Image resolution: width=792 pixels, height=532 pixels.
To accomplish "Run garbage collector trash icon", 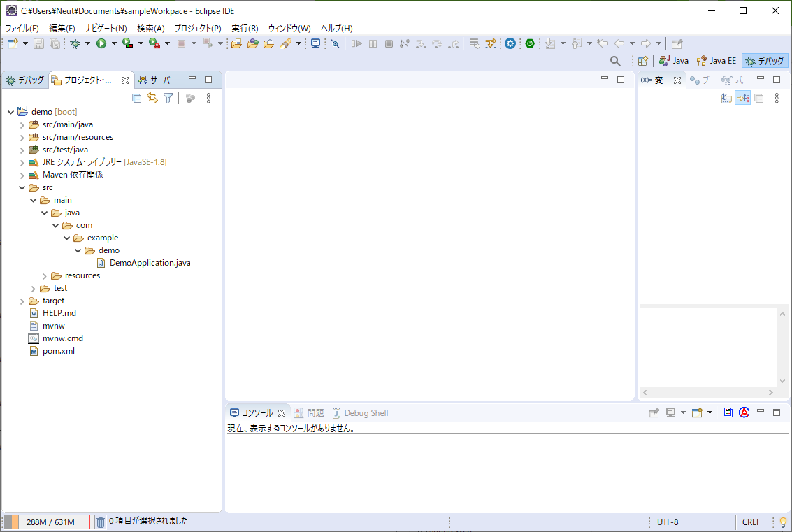I will tap(101, 522).
